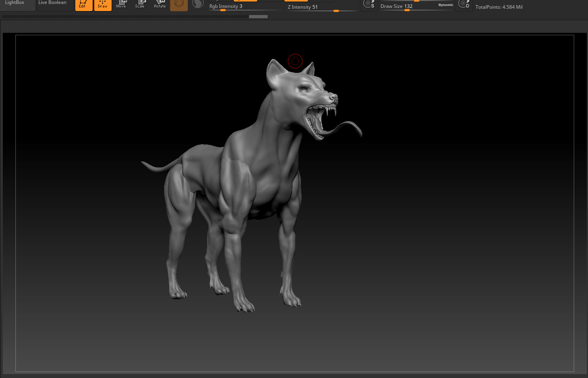Toggle the Draw mode button
588x378 pixels.
coord(103,5)
